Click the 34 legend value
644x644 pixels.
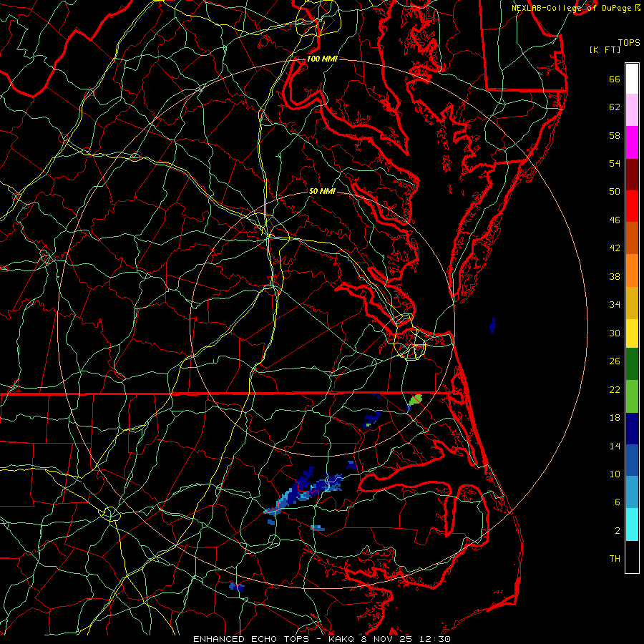(x=615, y=304)
